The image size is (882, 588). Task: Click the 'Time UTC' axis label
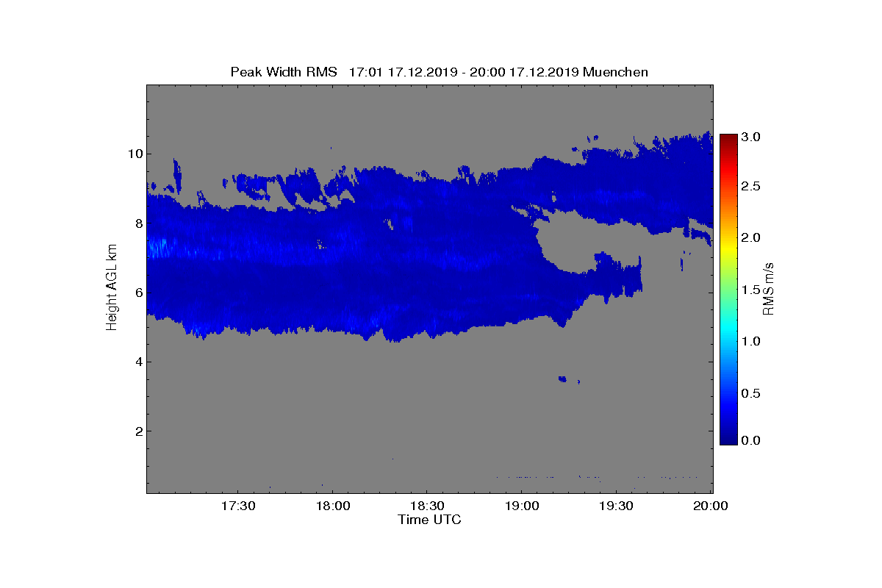point(429,520)
